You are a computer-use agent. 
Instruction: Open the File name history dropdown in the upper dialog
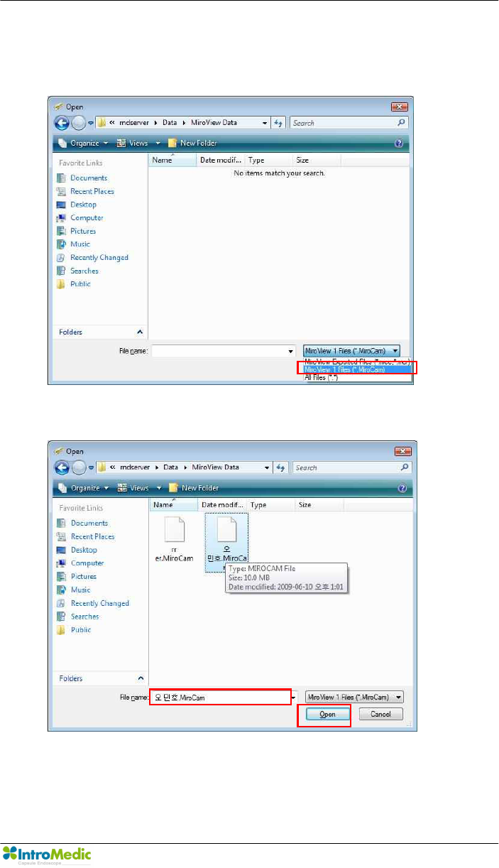pos(291,351)
